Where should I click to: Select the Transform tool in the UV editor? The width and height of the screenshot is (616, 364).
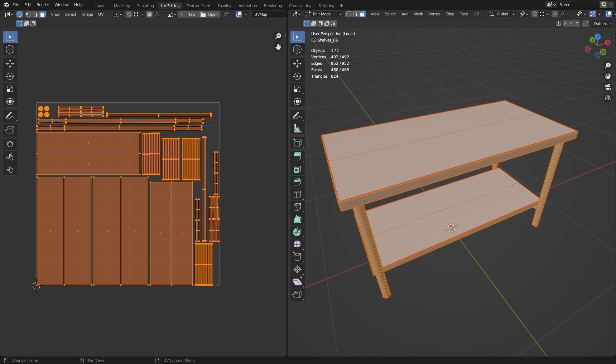[x=10, y=101]
